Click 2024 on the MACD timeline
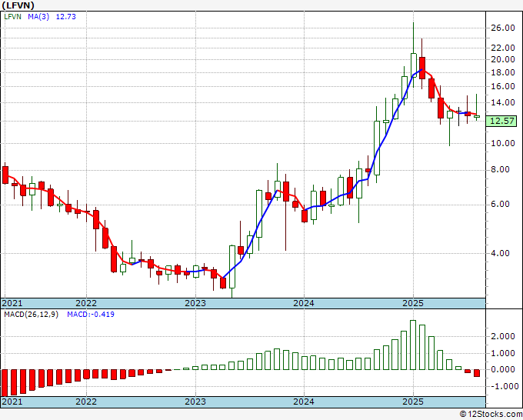Viewport: 523px width, 420px height. pyautogui.click(x=304, y=402)
